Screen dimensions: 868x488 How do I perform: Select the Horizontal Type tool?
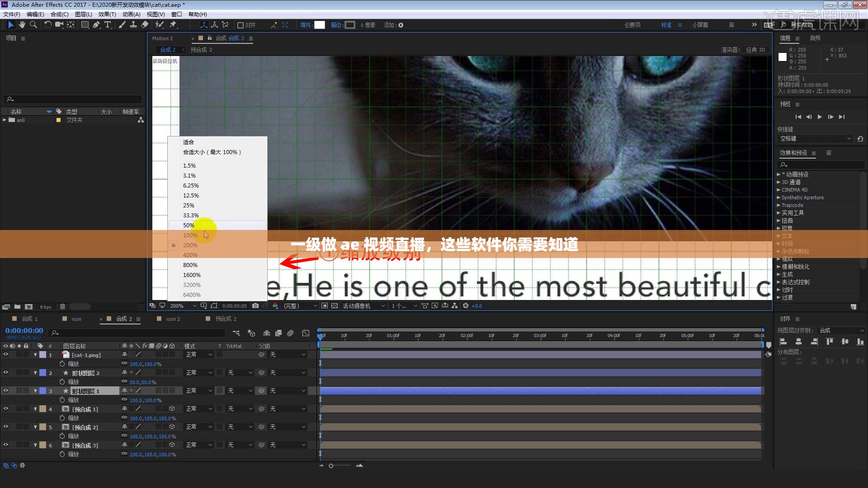click(x=108, y=25)
